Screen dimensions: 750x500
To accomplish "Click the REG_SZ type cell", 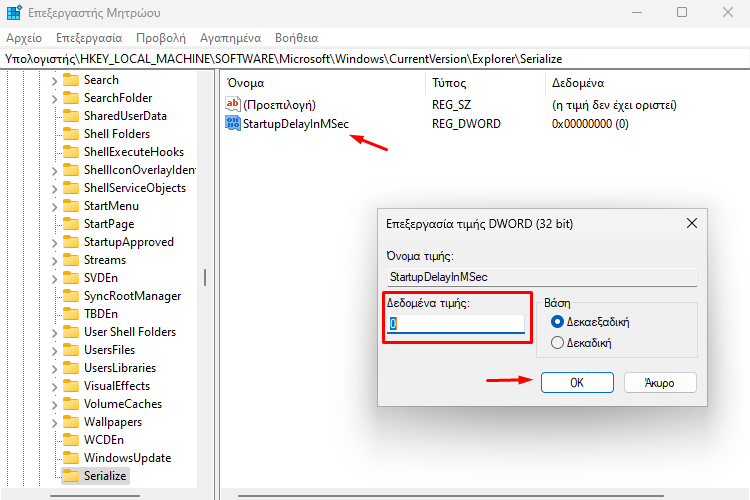I will (x=452, y=105).
